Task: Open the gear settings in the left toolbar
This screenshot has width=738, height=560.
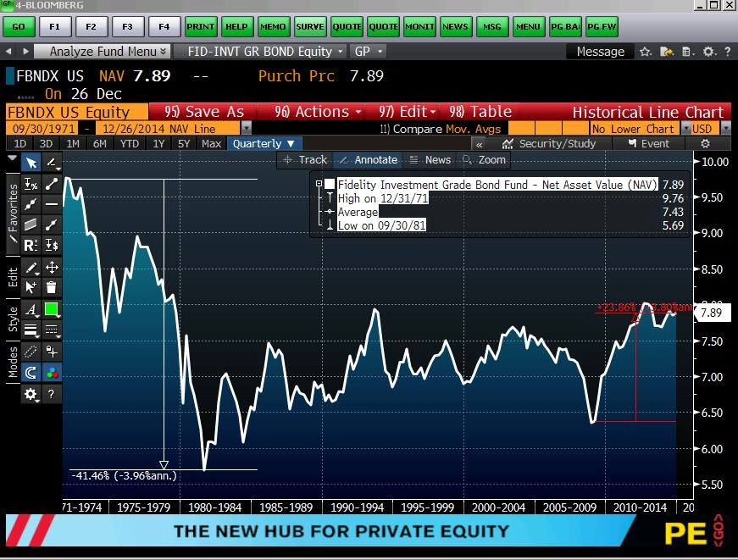Action: [31, 394]
